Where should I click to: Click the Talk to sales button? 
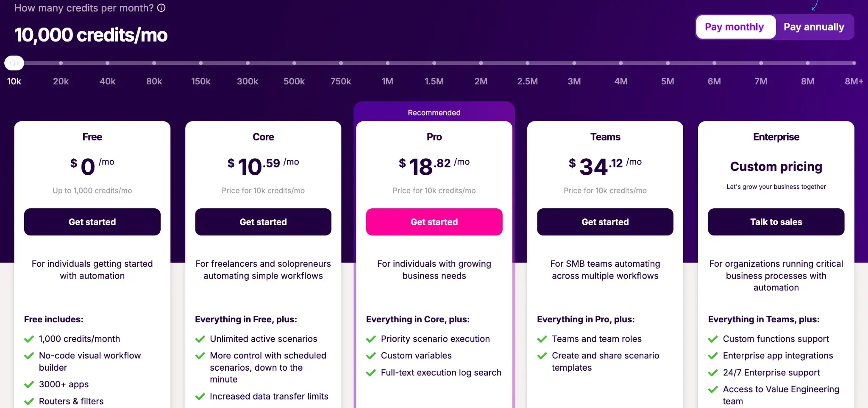coord(776,222)
